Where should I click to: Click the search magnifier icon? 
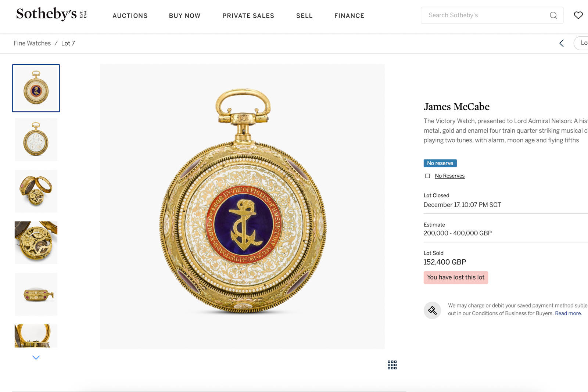click(x=553, y=15)
